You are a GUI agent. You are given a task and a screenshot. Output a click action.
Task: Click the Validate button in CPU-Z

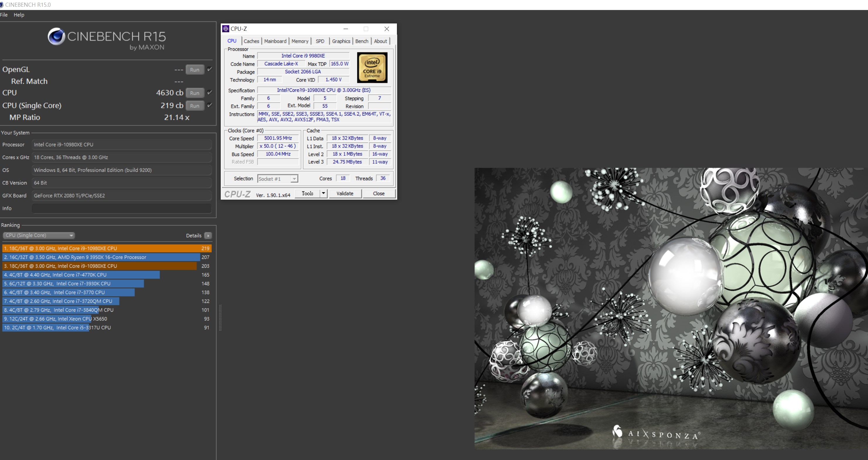coord(345,193)
